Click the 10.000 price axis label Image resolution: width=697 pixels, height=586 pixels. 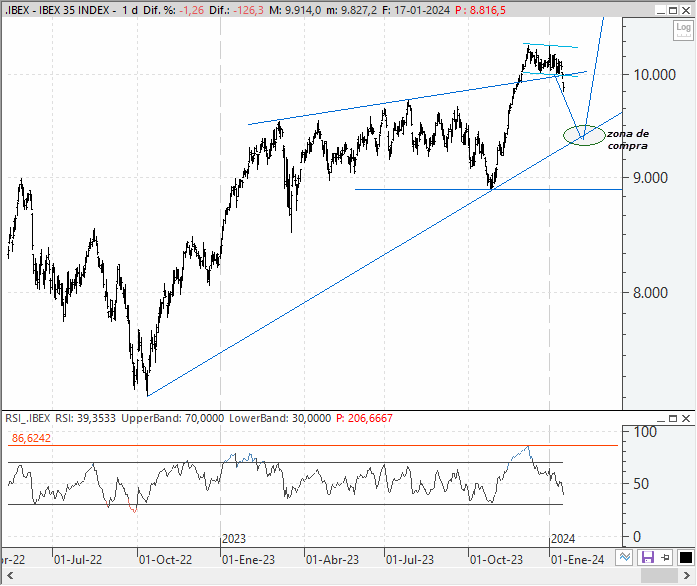click(654, 75)
